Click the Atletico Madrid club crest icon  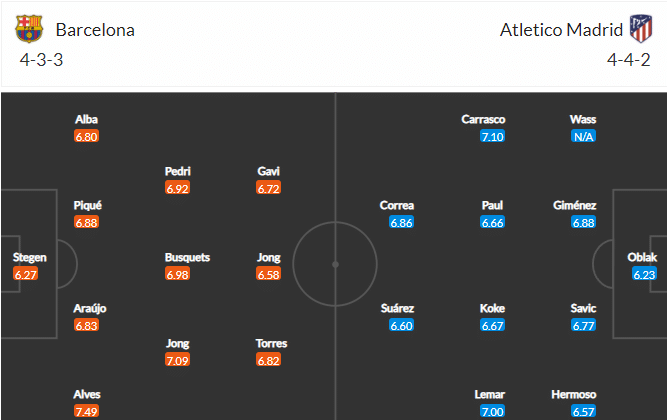click(x=641, y=29)
